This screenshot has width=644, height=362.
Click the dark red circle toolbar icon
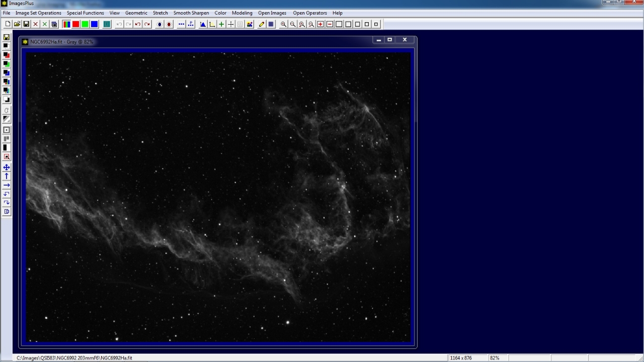169,24
